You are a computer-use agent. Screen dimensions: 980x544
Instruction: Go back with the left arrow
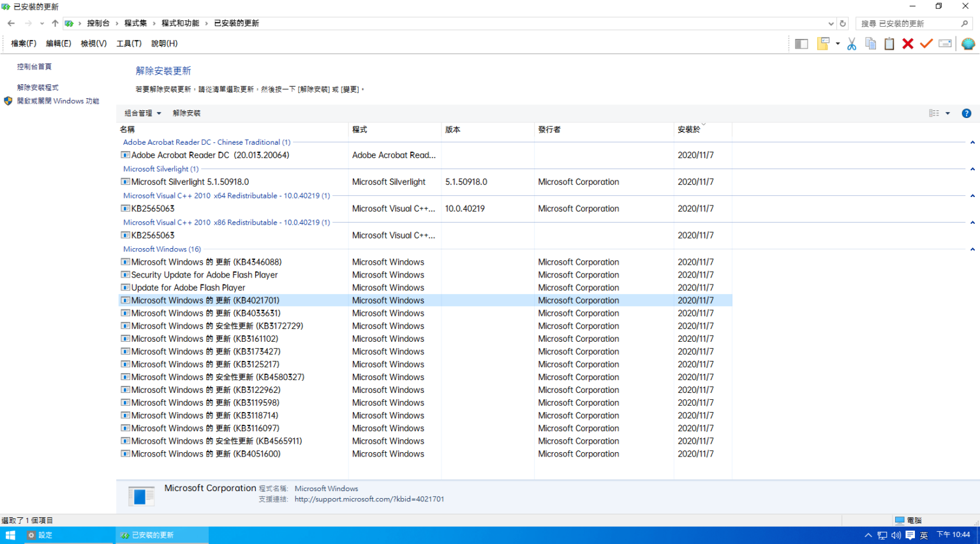point(11,23)
